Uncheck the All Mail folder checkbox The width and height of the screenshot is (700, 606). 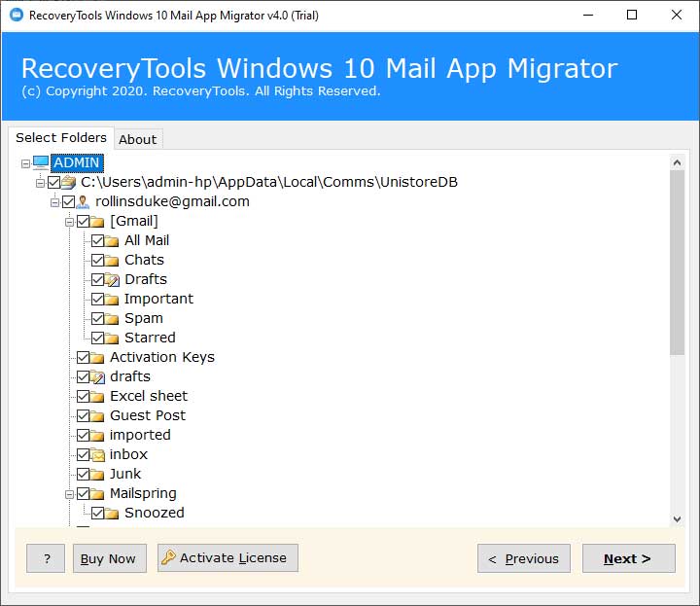click(x=97, y=240)
